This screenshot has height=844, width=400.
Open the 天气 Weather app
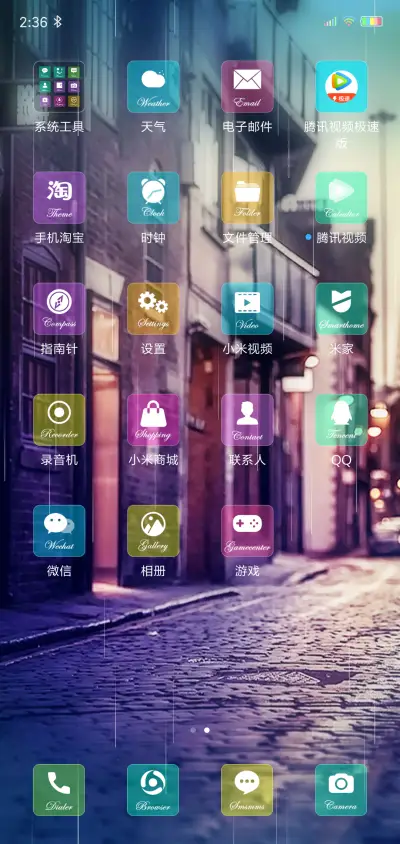(x=153, y=87)
